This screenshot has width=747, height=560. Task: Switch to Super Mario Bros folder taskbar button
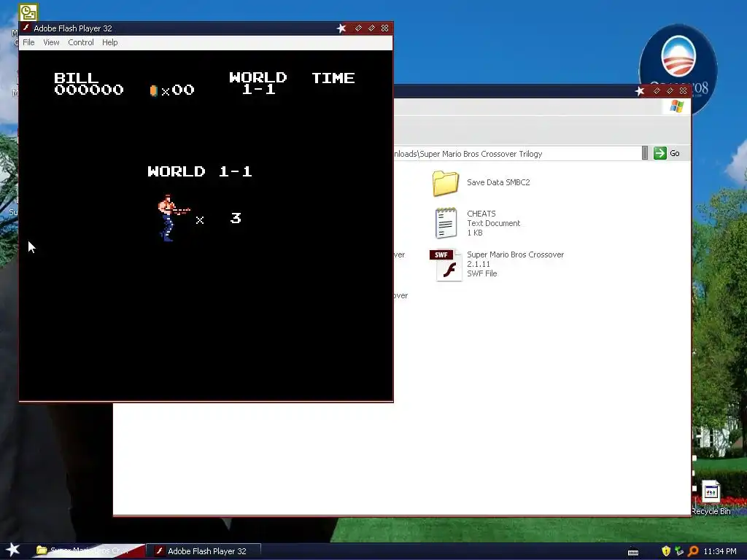pyautogui.click(x=90, y=551)
